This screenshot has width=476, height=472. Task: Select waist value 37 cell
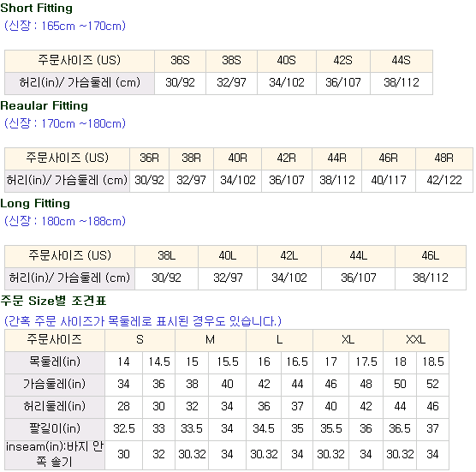pyautogui.click(x=297, y=407)
